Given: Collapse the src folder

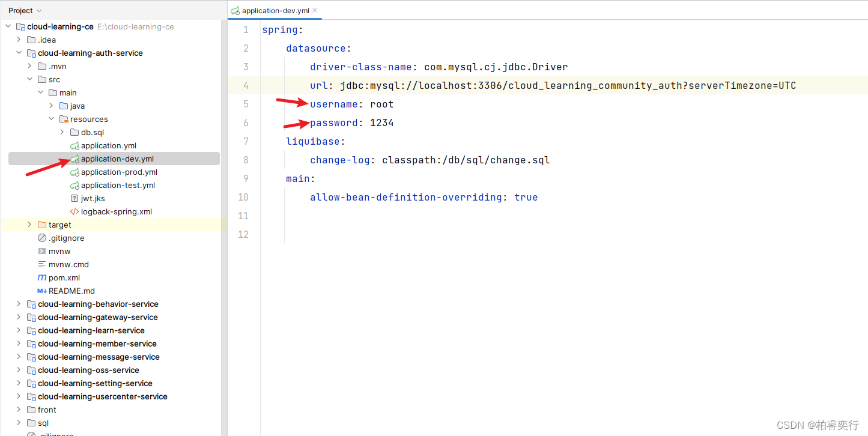Looking at the screenshot, I should tap(30, 79).
